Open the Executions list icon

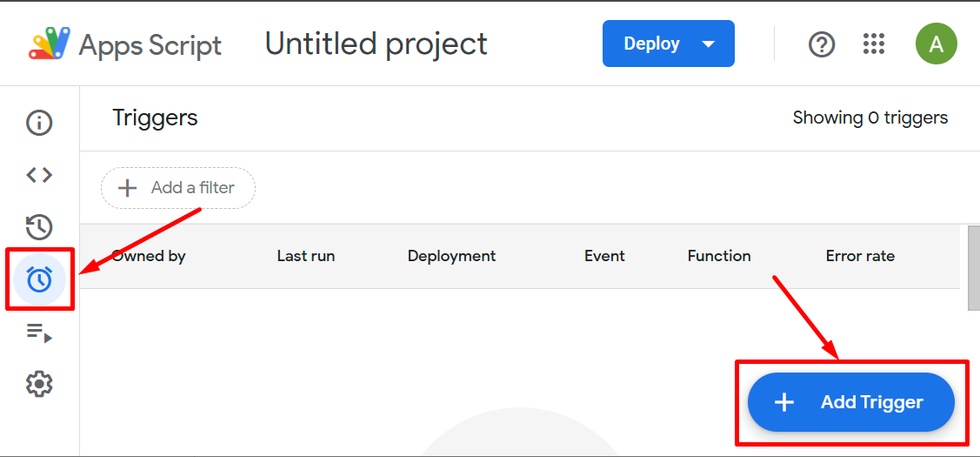[39, 332]
